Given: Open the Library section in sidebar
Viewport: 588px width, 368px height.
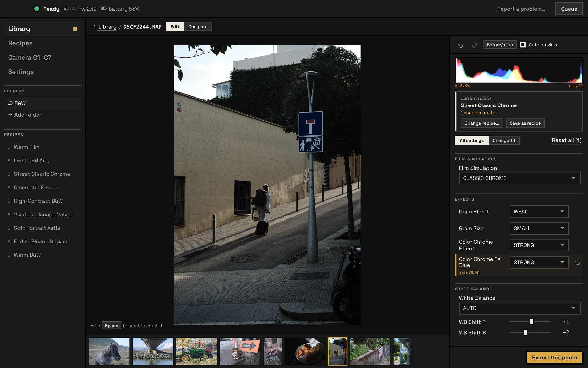Looking at the screenshot, I should click(42, 29).
